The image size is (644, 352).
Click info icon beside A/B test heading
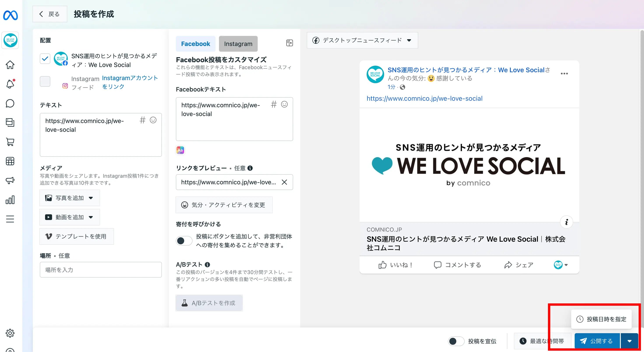click(207, 264)
